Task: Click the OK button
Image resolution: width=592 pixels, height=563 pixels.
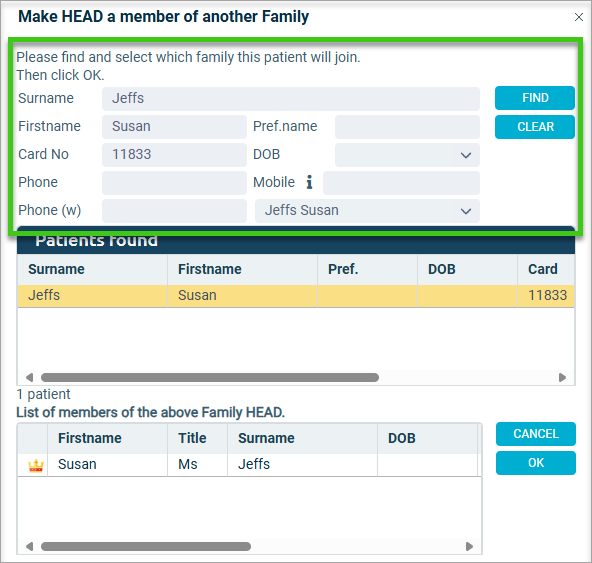Action: coord(536,463)
